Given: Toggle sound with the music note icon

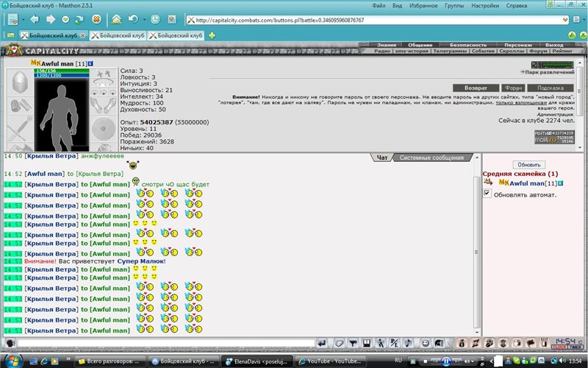Looking at the screenshot, I should coord(408,343).
